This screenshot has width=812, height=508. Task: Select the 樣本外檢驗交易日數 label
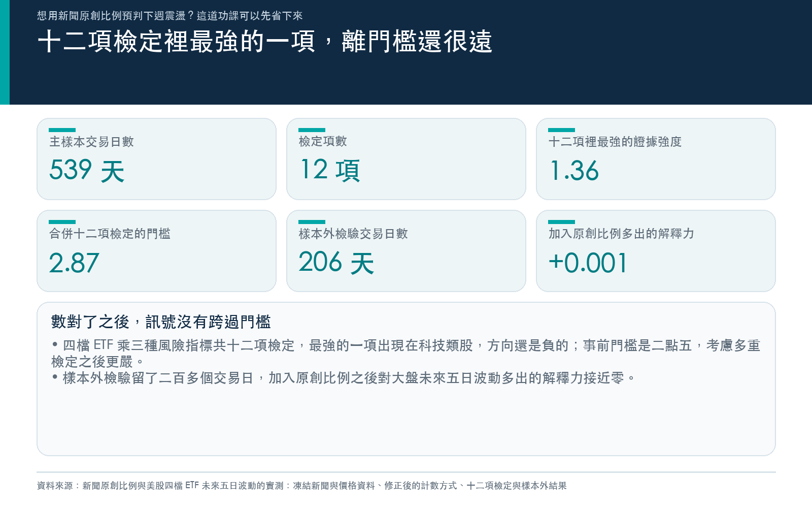[353, 234]
